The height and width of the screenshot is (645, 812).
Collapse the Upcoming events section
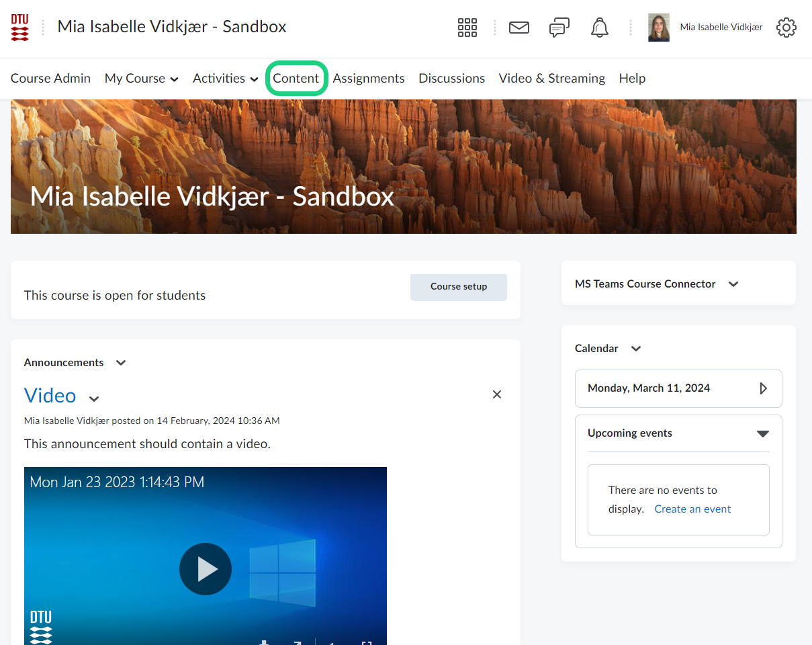coord(762,433)
